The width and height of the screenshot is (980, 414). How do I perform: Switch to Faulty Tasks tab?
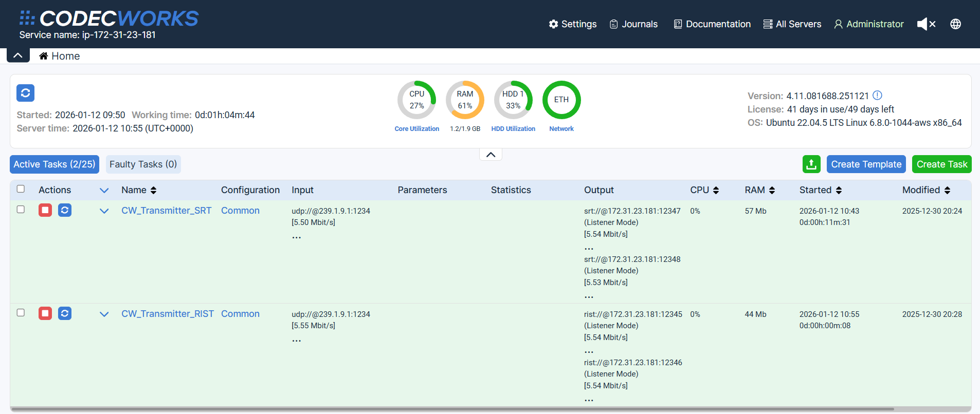pyautogui.click(x=143, y=164)
